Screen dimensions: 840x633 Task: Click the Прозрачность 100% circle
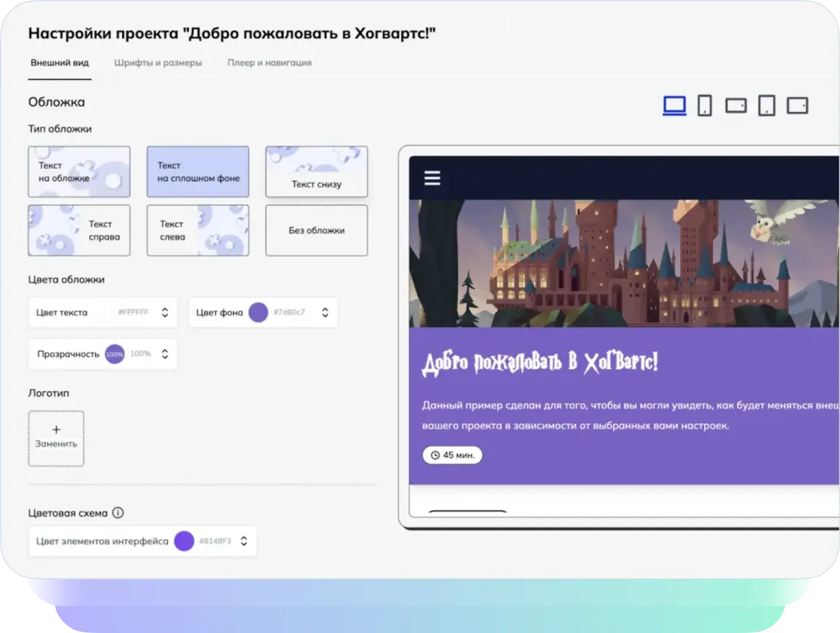pyautogui.click(x=114, y=354)
